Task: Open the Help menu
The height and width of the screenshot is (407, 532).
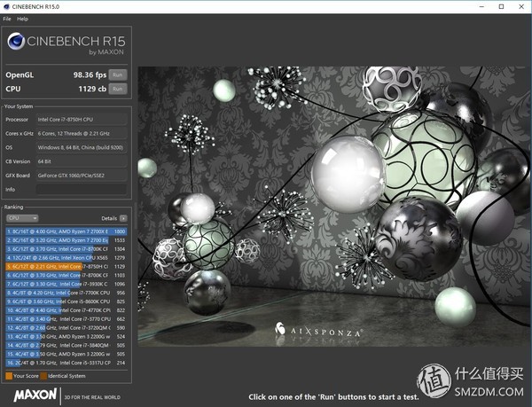Action: click(x=23, y=19)
